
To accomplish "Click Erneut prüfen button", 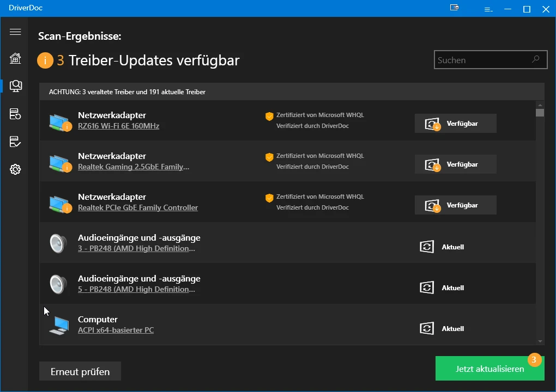I will click(80, 372).
